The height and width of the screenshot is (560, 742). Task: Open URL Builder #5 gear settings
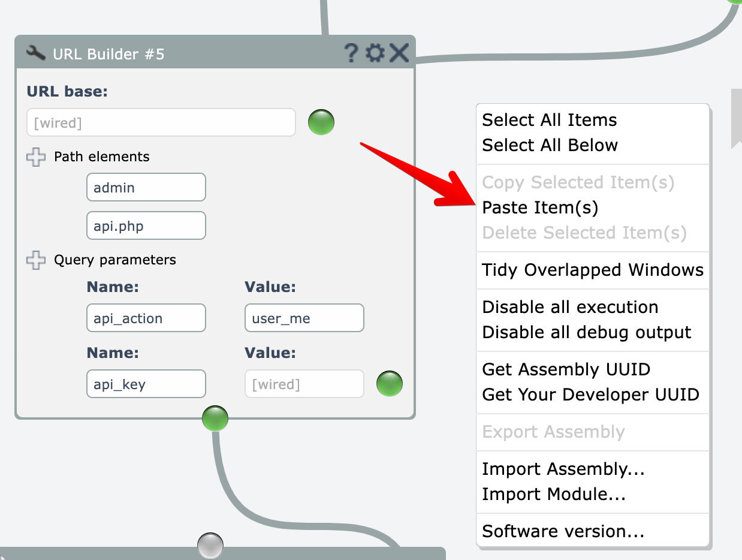375,53
